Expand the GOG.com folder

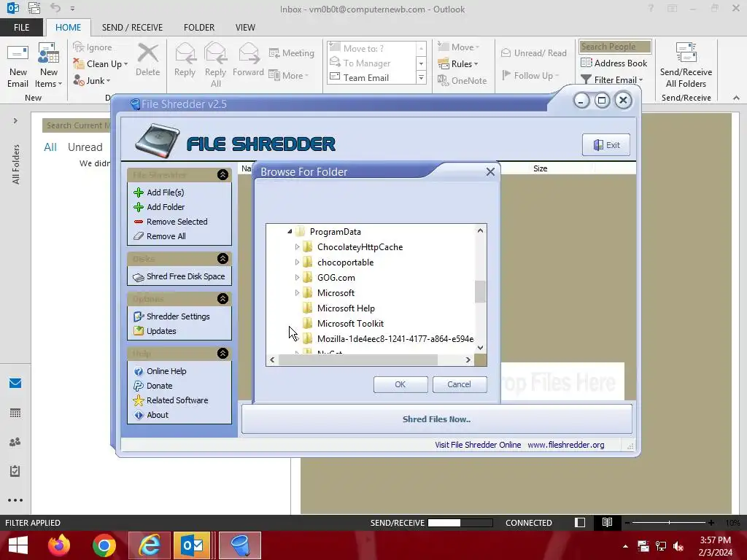(297, 278)
